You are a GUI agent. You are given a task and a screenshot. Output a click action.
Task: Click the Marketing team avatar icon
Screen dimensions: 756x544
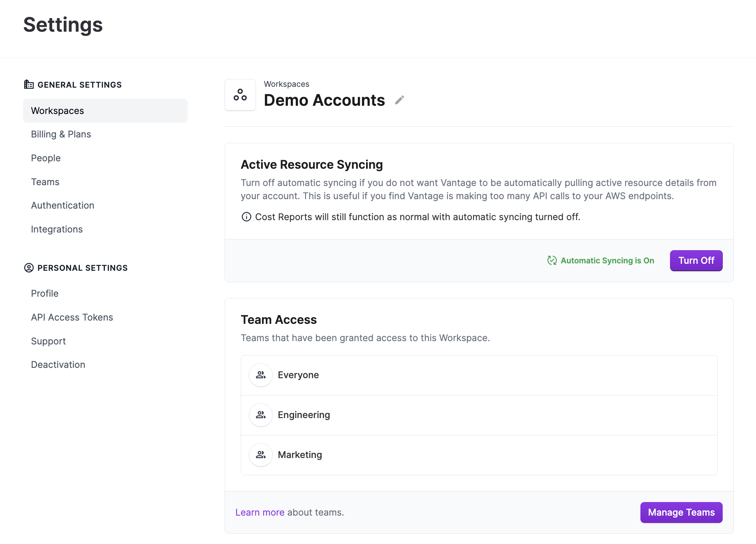click(x=260, y=455)
